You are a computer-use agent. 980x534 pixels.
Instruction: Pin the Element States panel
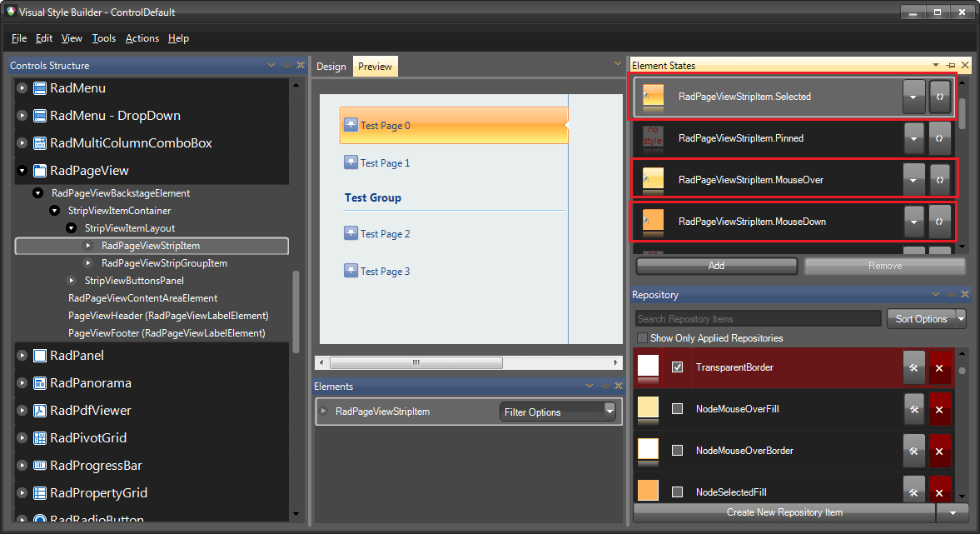point(951,65)
